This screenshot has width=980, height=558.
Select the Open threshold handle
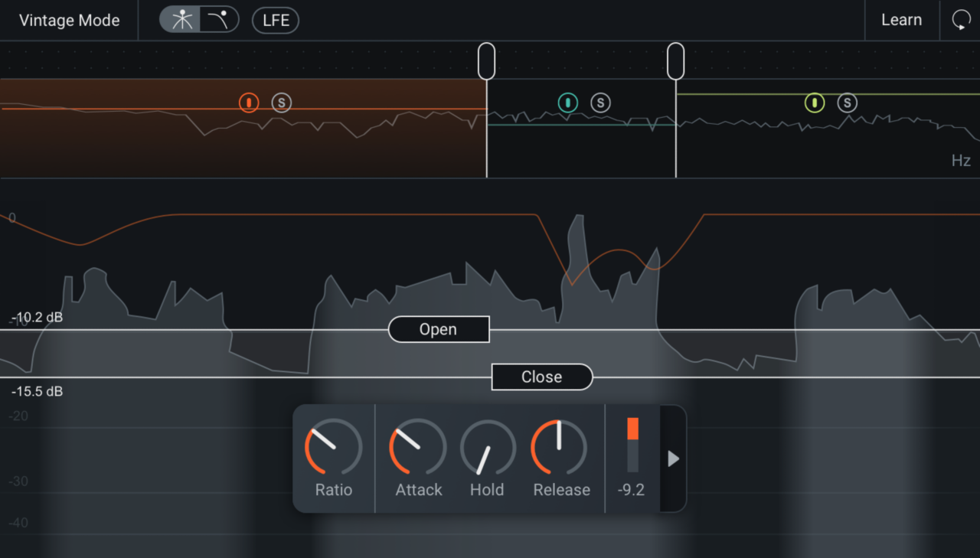pos(438,329)
